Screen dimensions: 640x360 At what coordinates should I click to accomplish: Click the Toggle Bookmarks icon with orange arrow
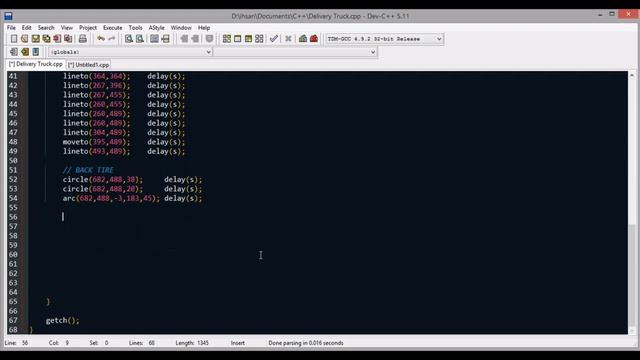click(25, 52)
